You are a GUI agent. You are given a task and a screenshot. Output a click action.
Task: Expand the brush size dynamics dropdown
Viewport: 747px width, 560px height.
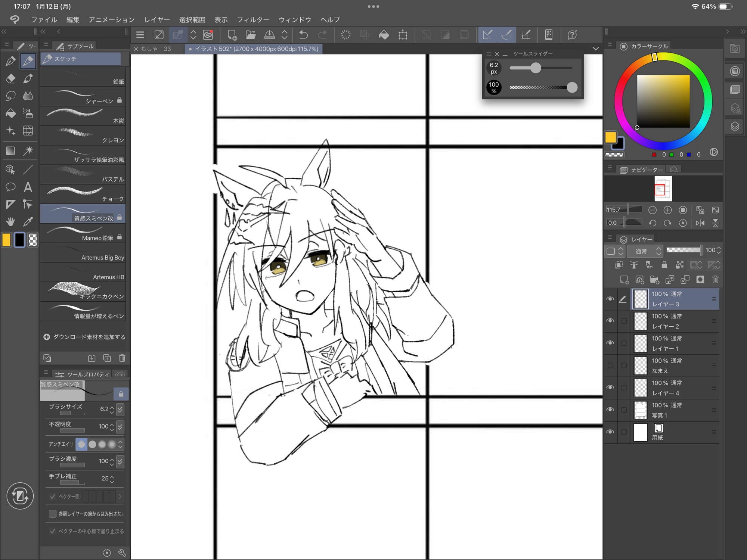pos(120,410)
